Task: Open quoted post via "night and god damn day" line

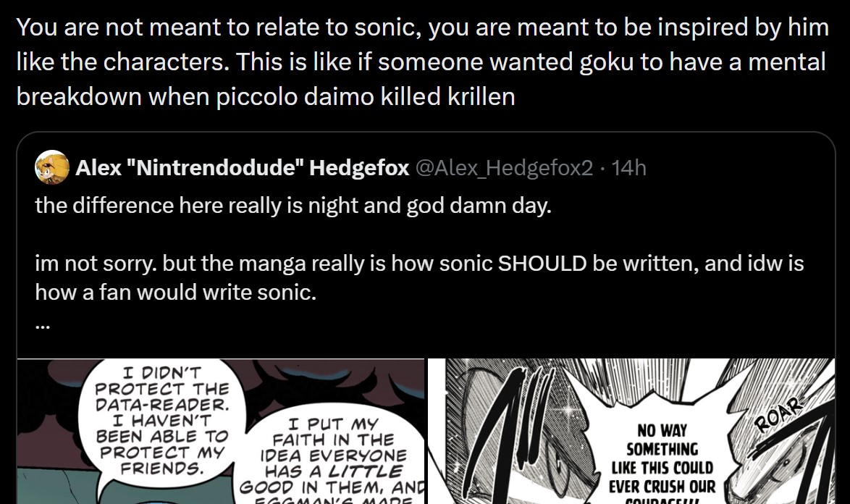Action: tap(293, 206)
